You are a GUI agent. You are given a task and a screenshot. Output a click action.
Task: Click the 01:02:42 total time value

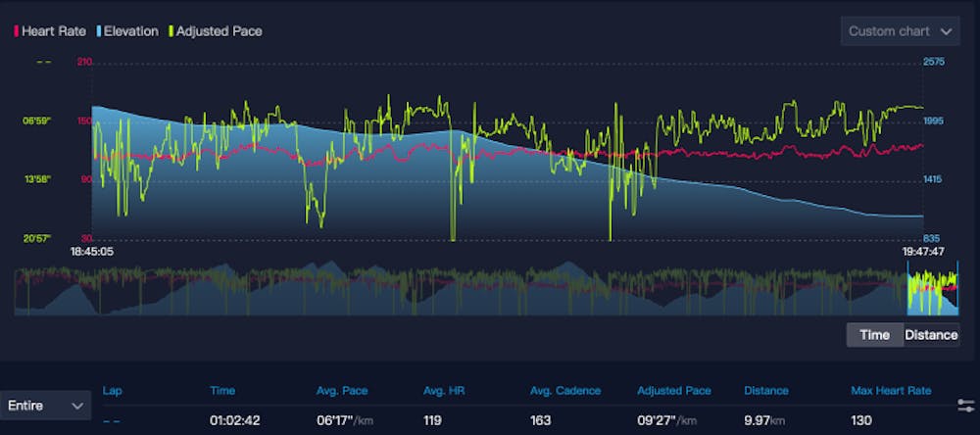click(235, 420)
